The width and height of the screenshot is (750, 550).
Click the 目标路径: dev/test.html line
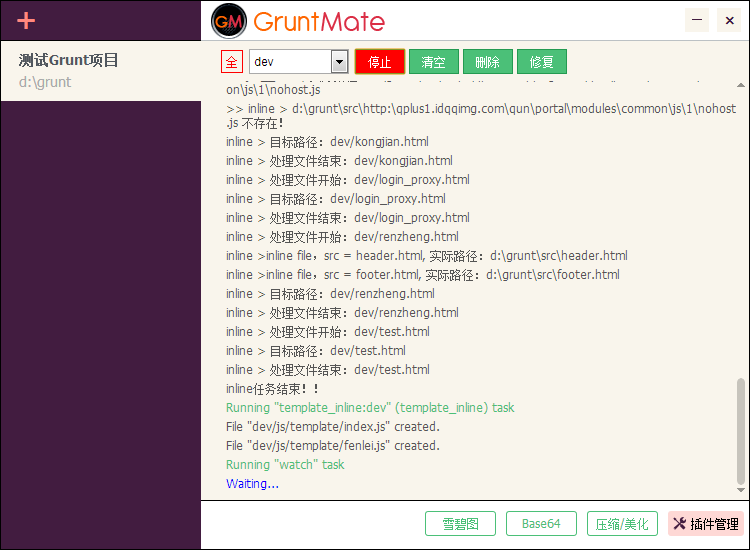316,351
